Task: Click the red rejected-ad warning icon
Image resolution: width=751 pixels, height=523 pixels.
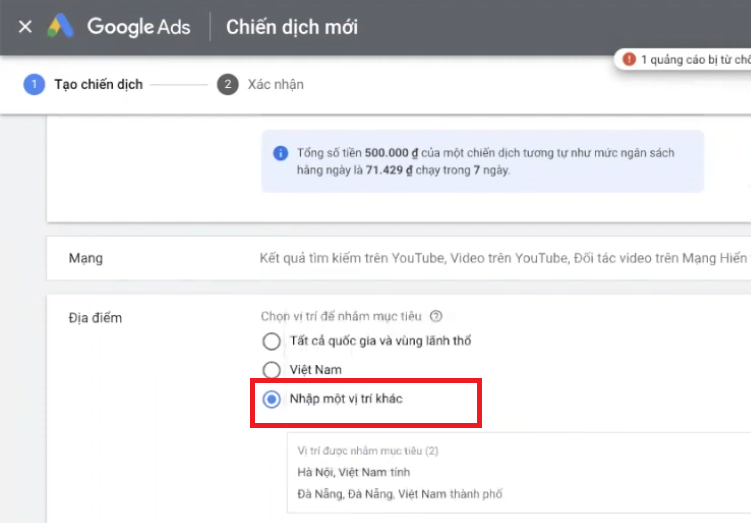Action: click(x=629, y=60)
